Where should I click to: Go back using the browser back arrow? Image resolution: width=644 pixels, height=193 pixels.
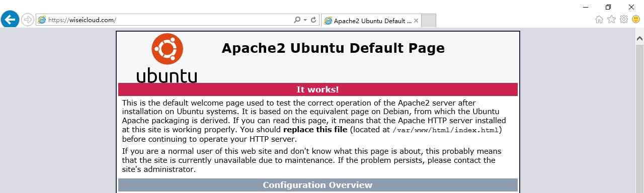click(10, 20)
